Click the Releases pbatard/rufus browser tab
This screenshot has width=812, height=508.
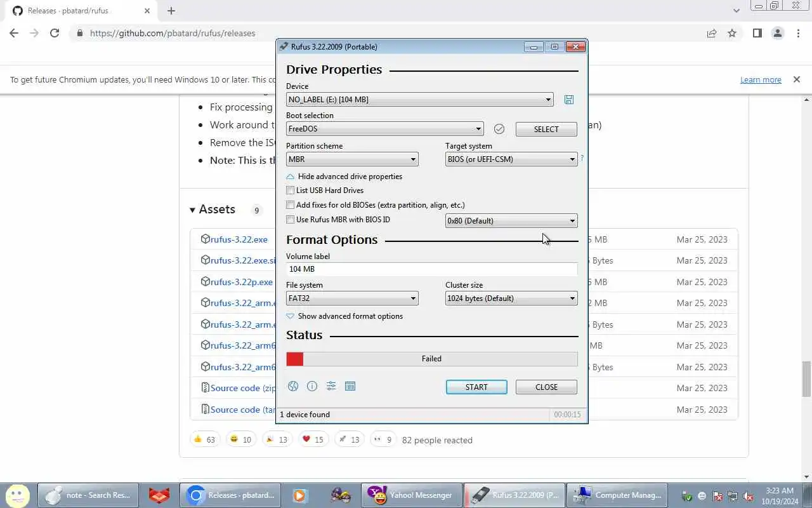click(x=80, y=11)
